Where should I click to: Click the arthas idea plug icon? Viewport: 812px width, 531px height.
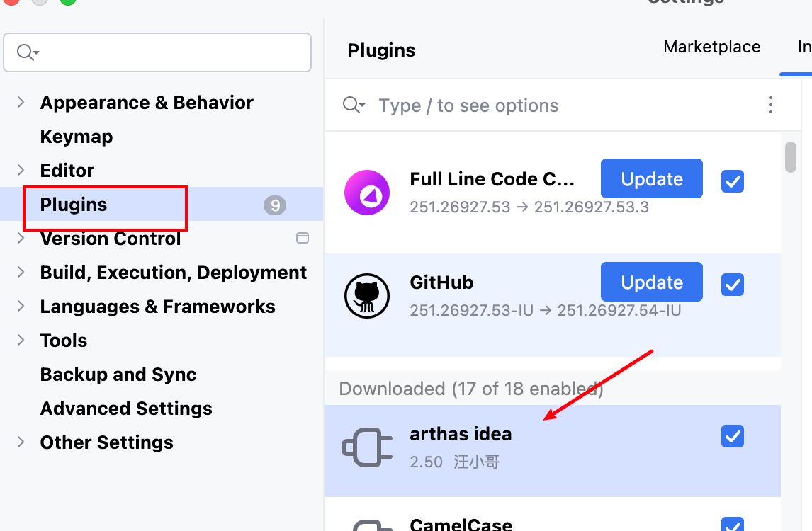click(x=367, y=448)
